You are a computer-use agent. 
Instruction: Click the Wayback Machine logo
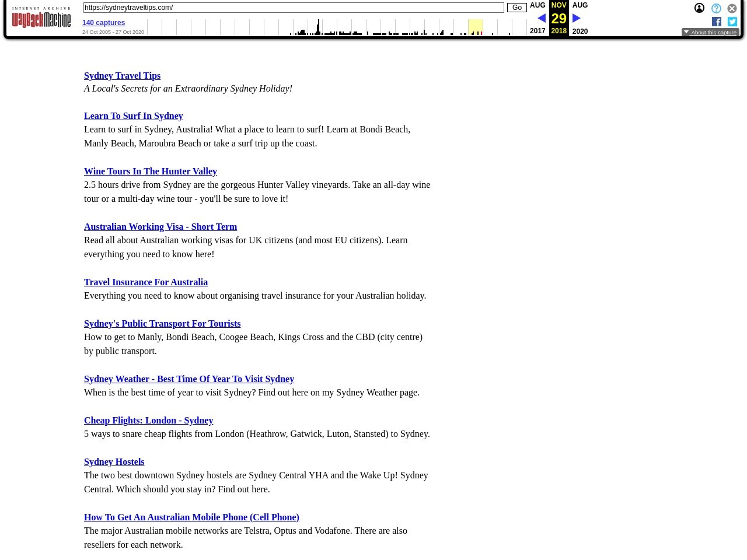41,17
